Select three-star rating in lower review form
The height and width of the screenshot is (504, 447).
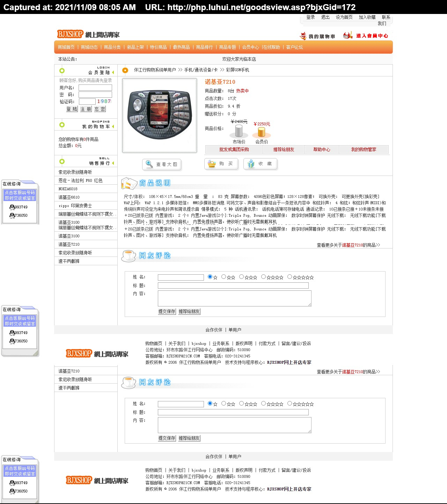click(x=241, y=403)
